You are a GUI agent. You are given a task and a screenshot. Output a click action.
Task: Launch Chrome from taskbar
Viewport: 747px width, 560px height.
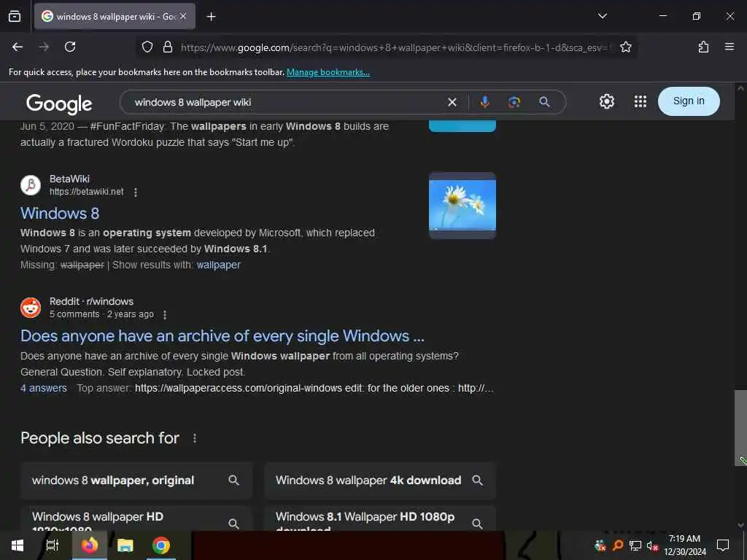pyautogui.click(x=161, y=545)
